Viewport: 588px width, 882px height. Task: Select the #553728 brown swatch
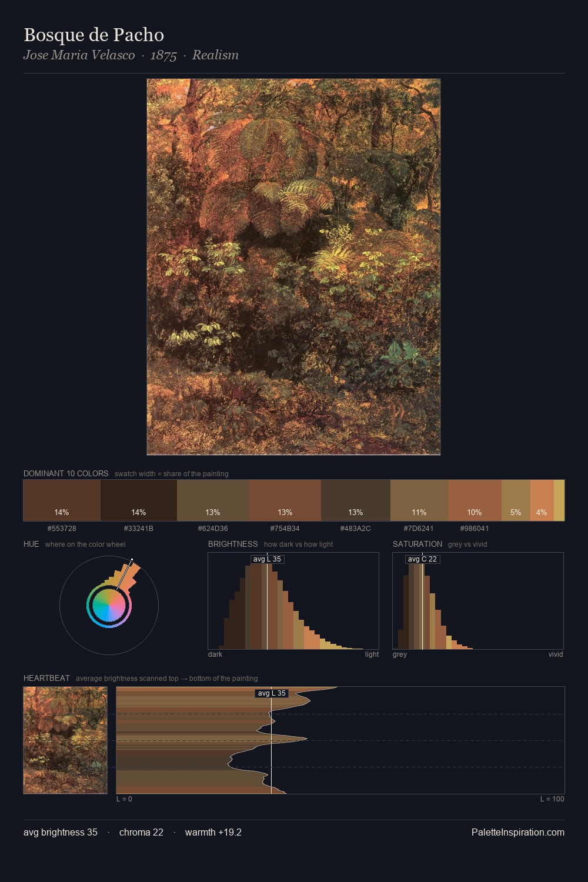pyautogui.click(x=62, y=500)
